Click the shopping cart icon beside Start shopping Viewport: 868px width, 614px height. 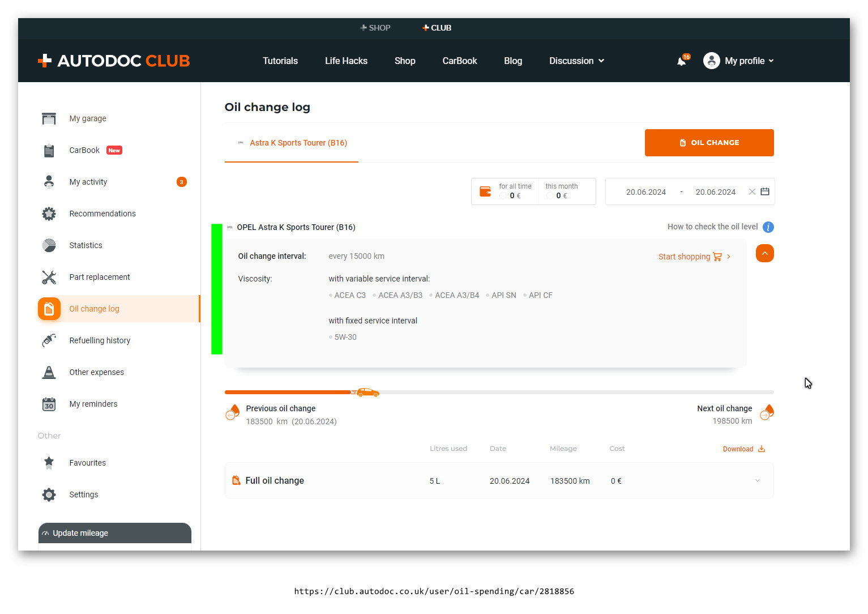717,257
